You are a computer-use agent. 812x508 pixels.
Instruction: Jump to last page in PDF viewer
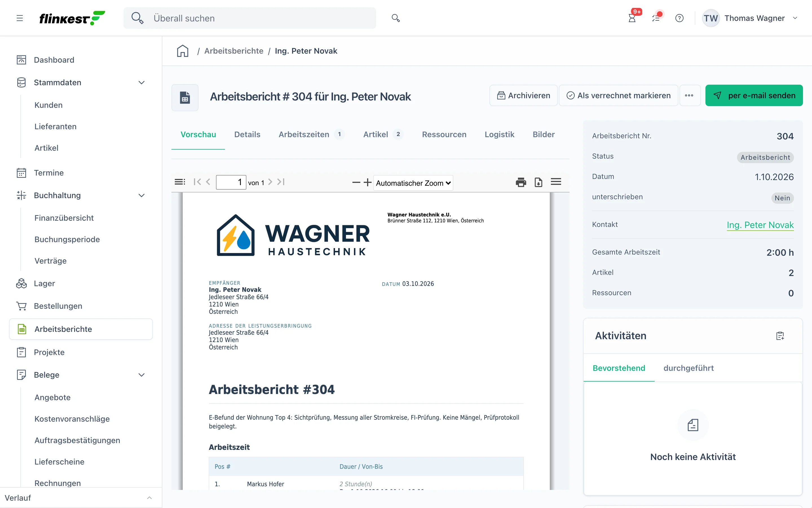(x=281, y=182)
